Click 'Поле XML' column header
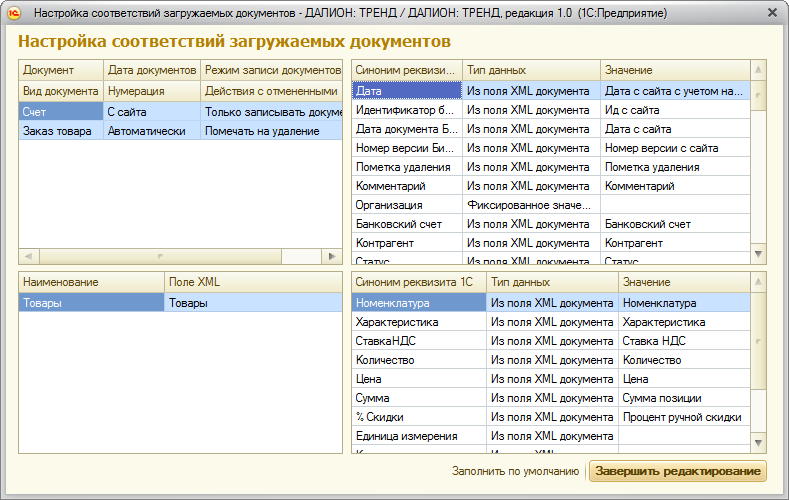Viewport: 789px width, 500px height. [254, 282]
